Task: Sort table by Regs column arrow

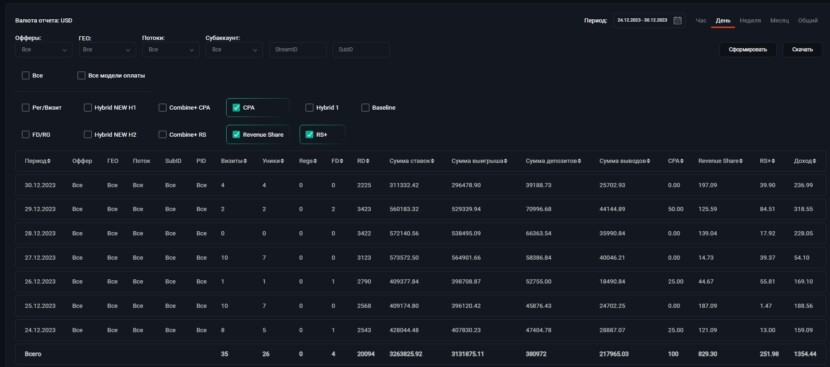Action: pos(315,160)
